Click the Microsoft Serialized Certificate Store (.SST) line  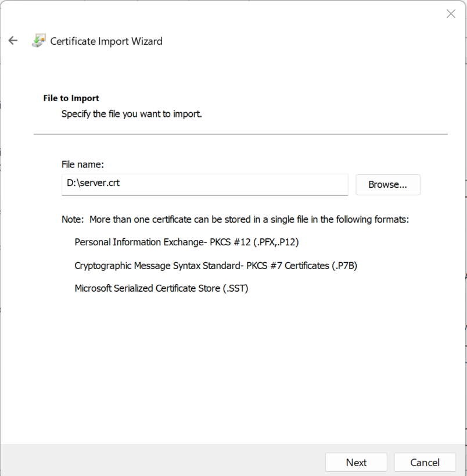pyautogui.click(x=161, y=288)
